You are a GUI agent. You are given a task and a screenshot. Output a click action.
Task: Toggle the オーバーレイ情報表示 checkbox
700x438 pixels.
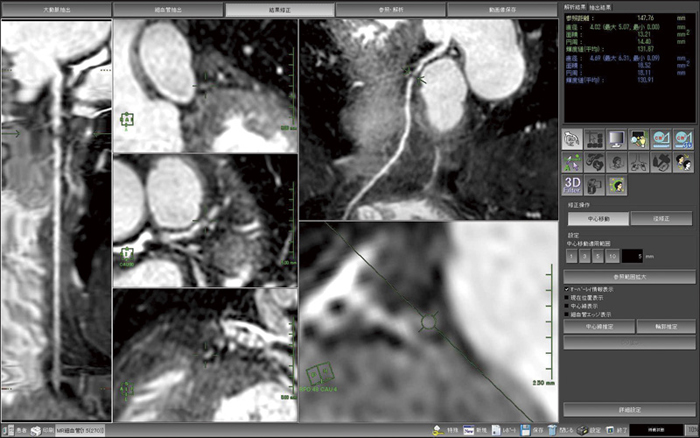click(567, 289)
